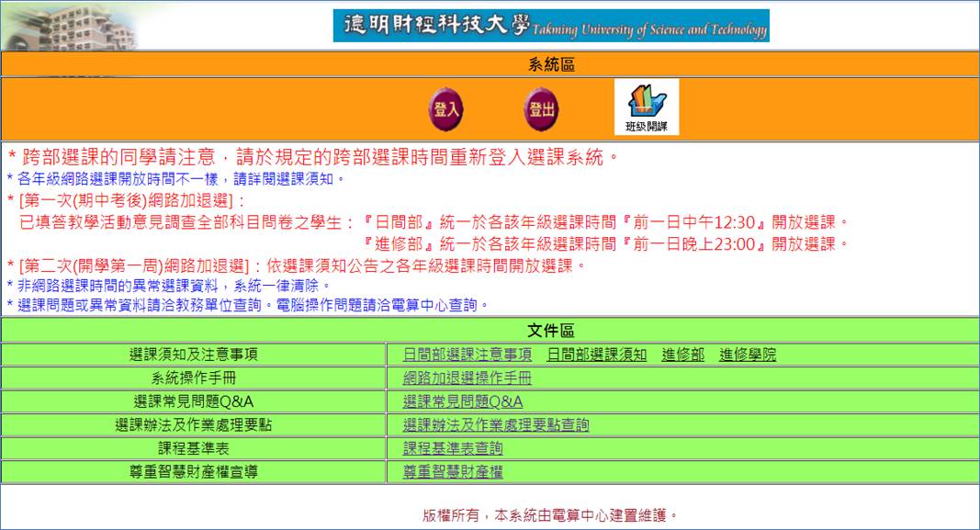Click the 版權所有 copyright footer text

click(550, 515)
